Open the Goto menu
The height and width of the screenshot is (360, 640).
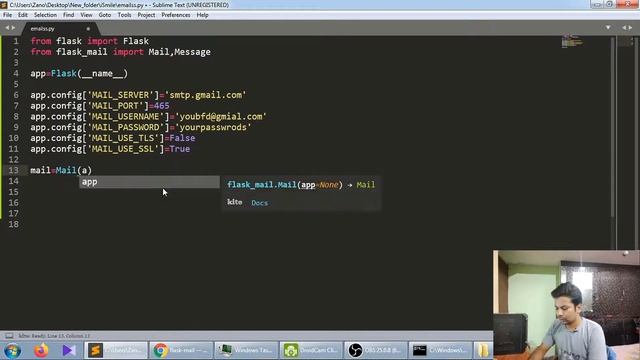point(104,15)
